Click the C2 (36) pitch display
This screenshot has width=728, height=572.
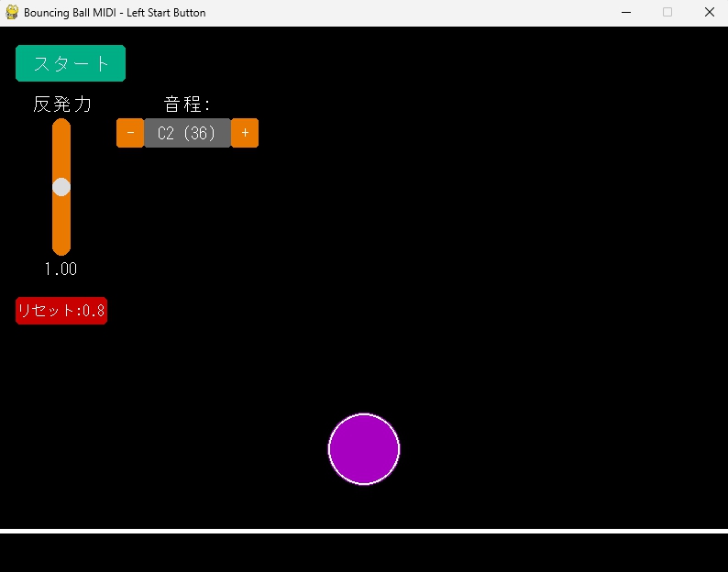click(x=188, y=133)
